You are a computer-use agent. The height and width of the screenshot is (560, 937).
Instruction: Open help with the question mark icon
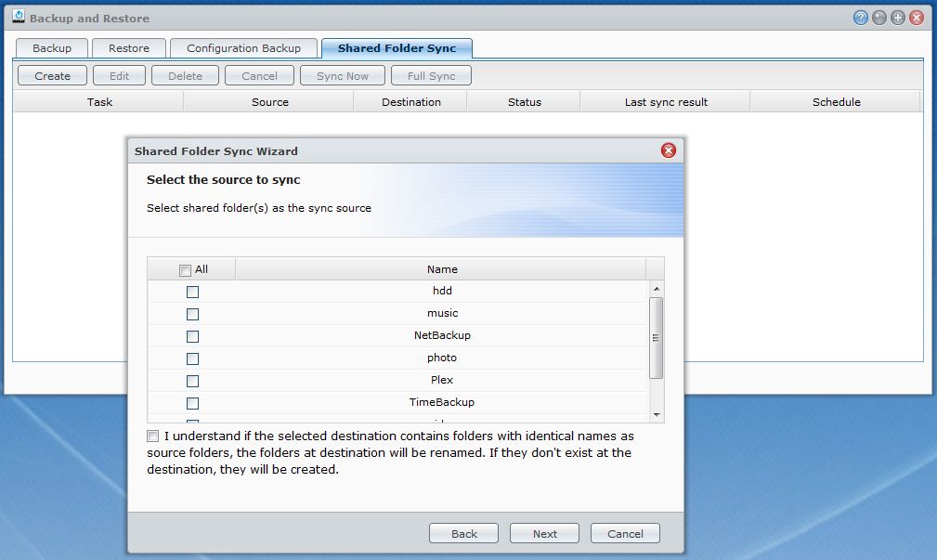(861, 18)
